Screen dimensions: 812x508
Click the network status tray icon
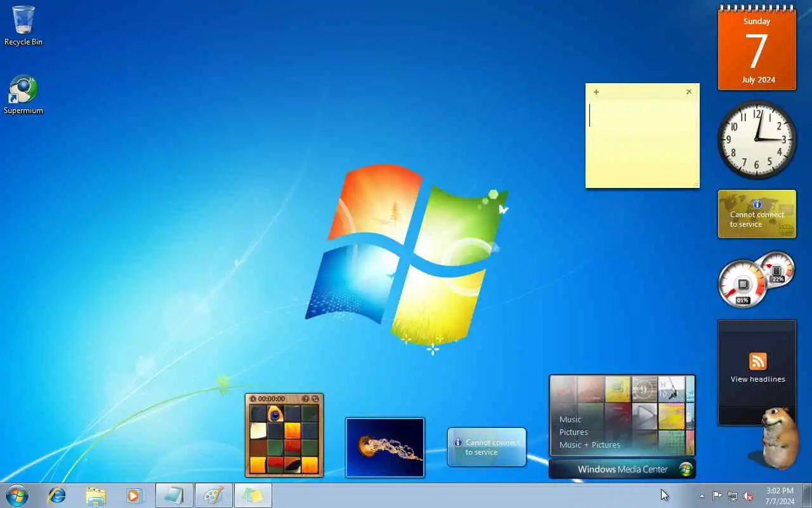(733, 496)
